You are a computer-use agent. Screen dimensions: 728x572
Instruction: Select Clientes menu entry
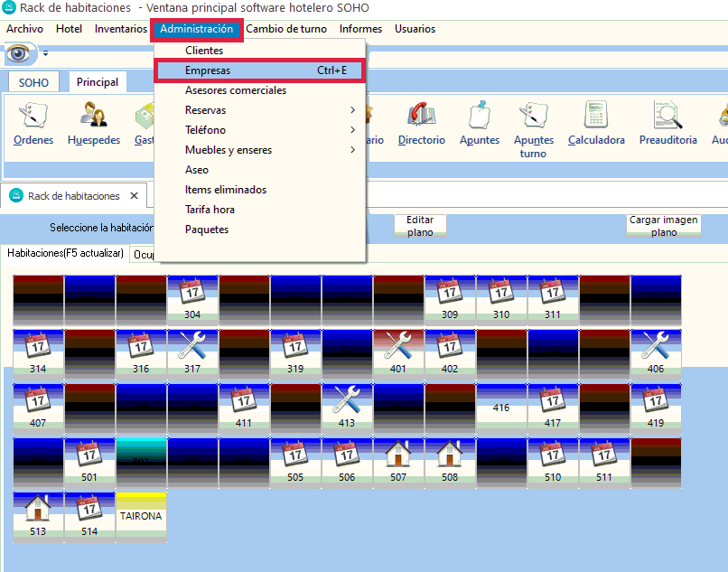(x=204, y=51)
